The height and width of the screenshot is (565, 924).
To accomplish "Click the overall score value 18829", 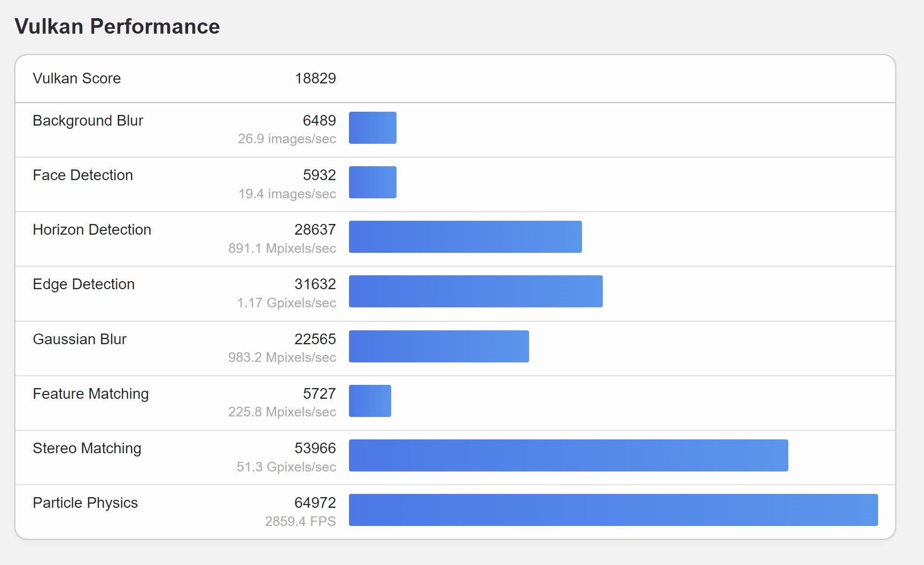I will coord(315,79).
